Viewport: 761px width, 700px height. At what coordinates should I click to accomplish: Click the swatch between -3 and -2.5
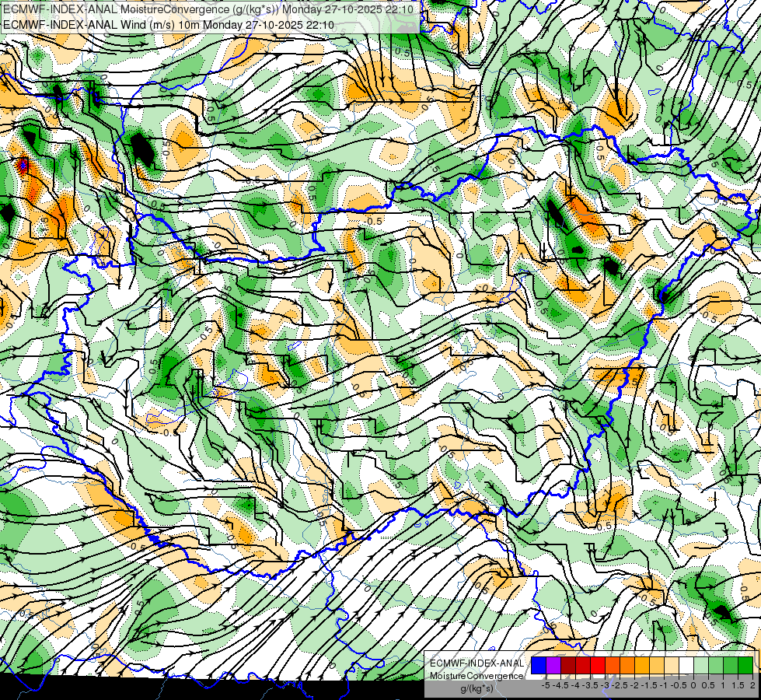pyautogui.click(x=613, y=666)
